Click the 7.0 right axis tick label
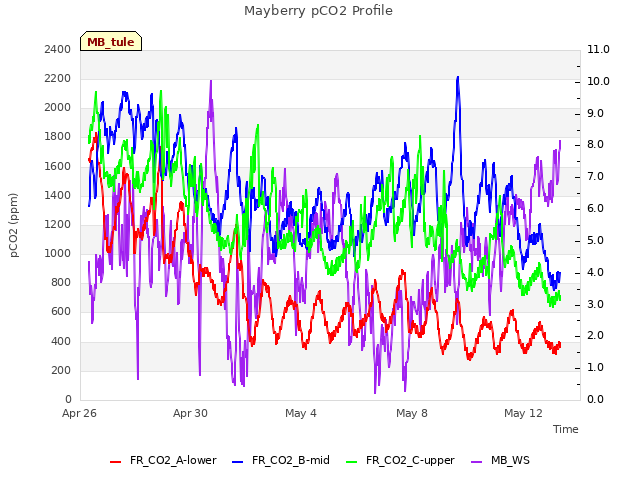Image resolution: width=640 pixels, height=480 pixels. coord(596,177)
